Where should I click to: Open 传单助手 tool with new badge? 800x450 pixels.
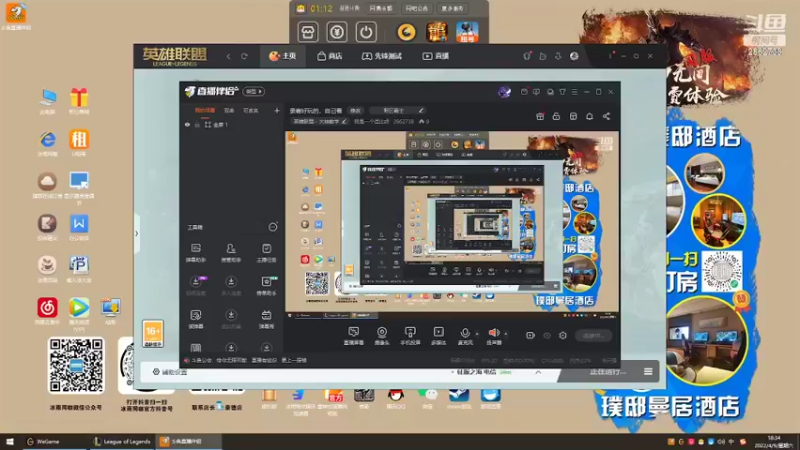(266, 286)
